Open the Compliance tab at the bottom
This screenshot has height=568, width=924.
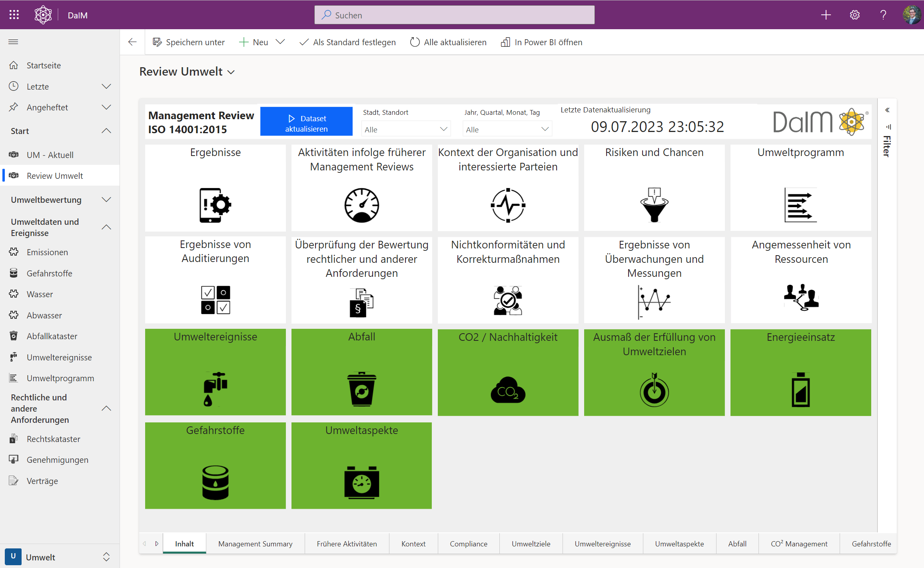(x=469, y=544)
